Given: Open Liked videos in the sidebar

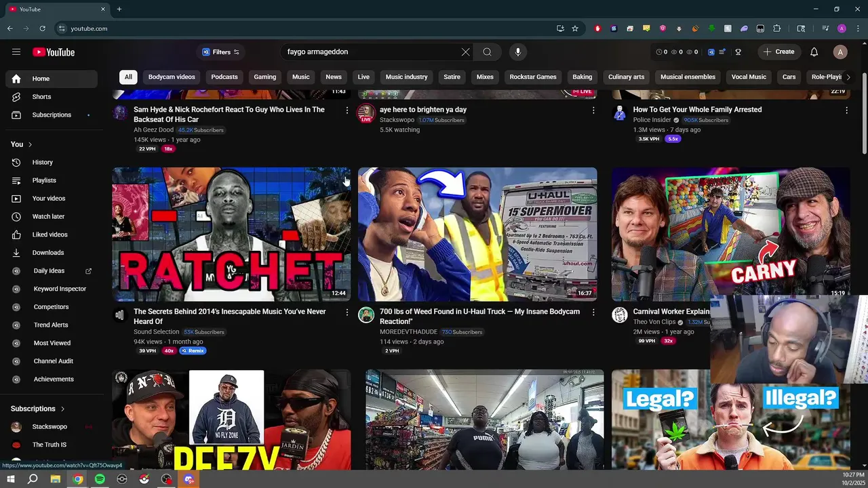Looking at the screenshot, I should tap(52, 235).
